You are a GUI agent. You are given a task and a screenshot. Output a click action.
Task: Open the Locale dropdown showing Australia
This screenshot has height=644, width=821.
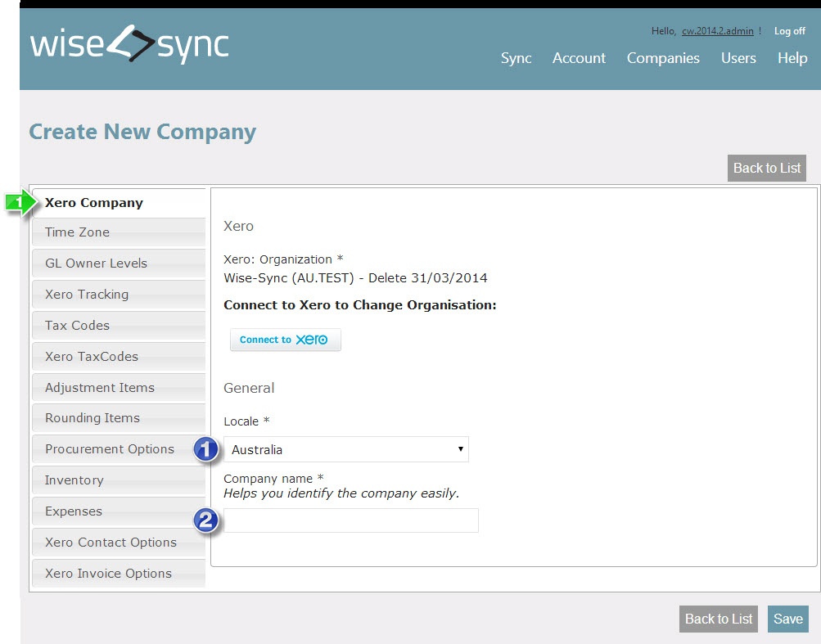tap(346, 449)
